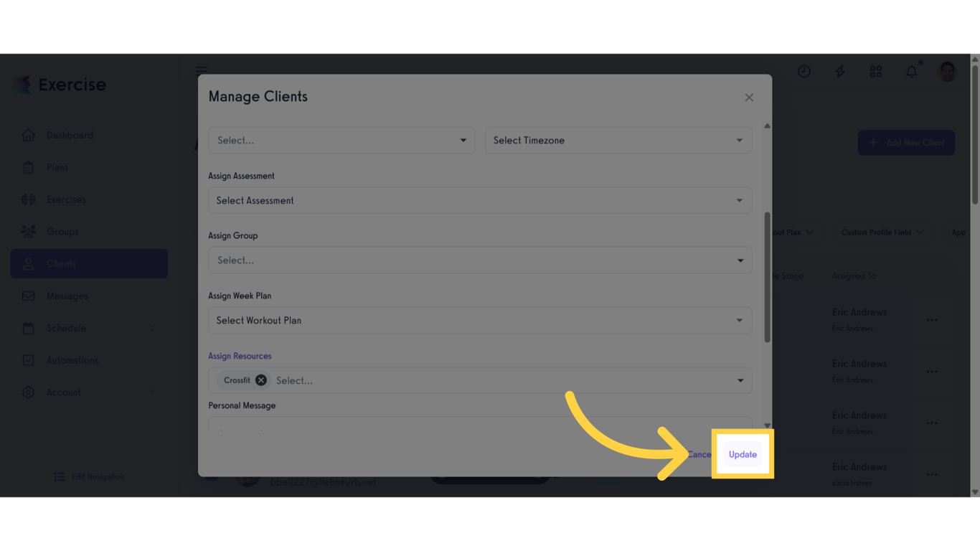Click the Messages envelope icon
This screenshot has height=551, width=980.
(x=28, y=296)
